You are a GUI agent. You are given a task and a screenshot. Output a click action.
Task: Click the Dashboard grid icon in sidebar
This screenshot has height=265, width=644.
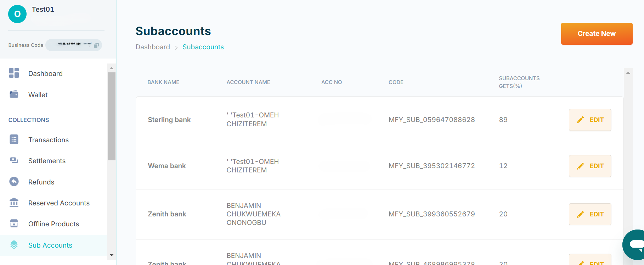(x=14, y=73)
